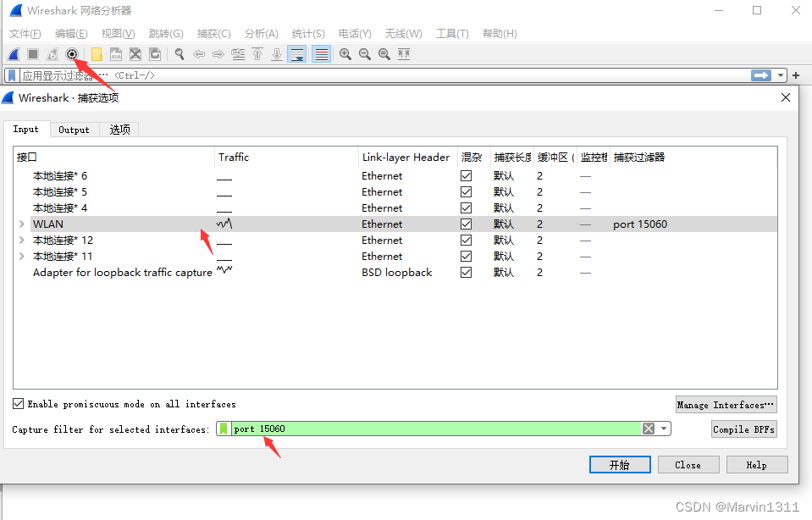Jump to the first packet
This screenshot has height=520, width=812.
pos(257,54)
